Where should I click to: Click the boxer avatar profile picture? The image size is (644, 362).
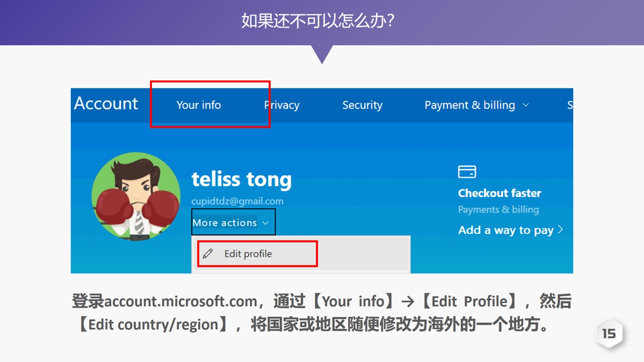coord(136,197)
